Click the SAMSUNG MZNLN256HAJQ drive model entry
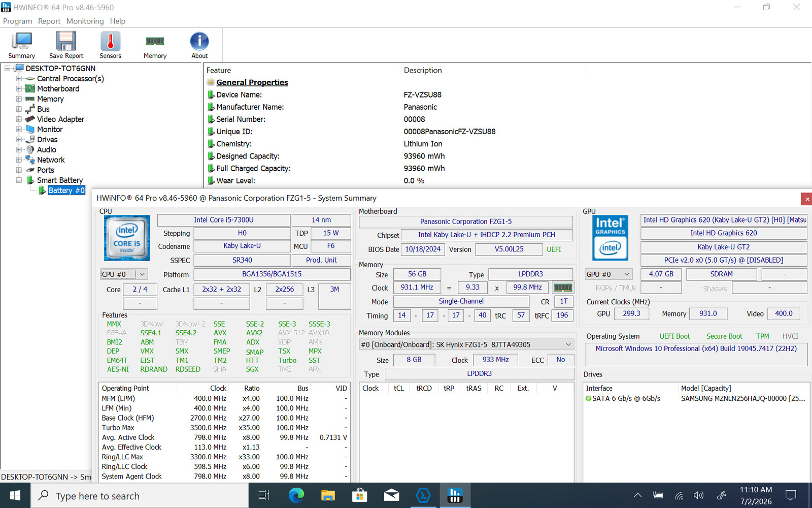This screenshot has height=508, width=812. click(743, 399)
